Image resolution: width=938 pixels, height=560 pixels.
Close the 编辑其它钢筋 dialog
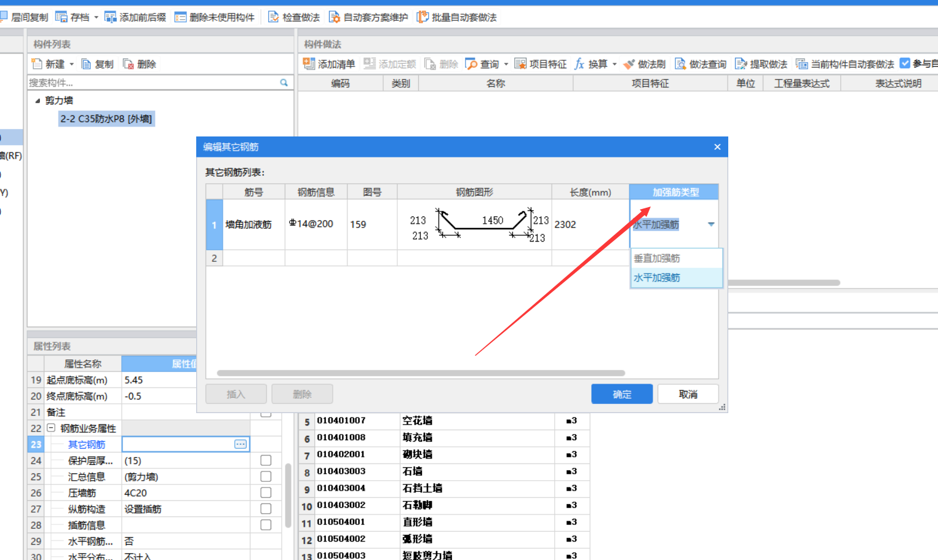[717, 147]
